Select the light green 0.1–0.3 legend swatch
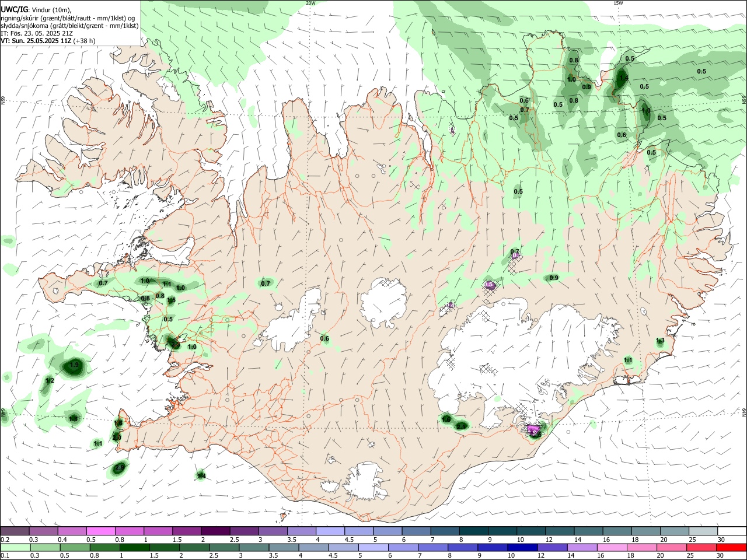This screenshot has width=747, height=560. (x=15, y=548)
